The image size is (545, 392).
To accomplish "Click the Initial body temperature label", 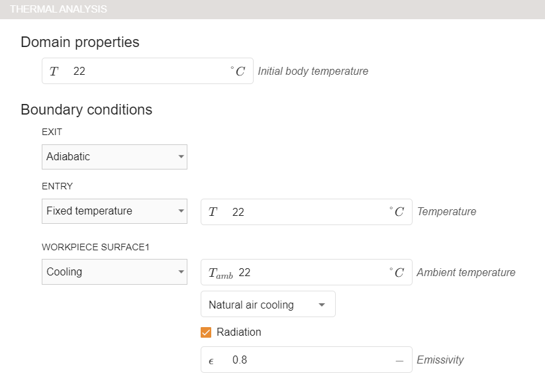I will click(x=313, y=72).
